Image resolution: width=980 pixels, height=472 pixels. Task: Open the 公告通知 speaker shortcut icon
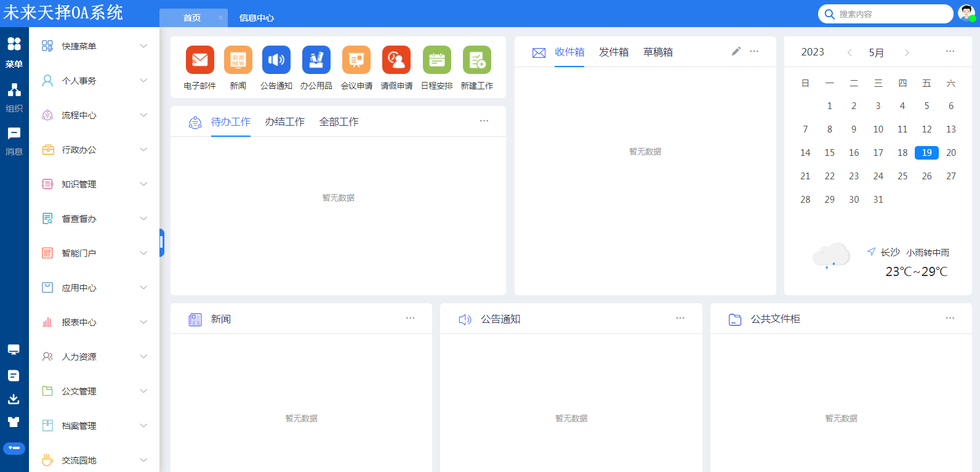pos(276,60)
